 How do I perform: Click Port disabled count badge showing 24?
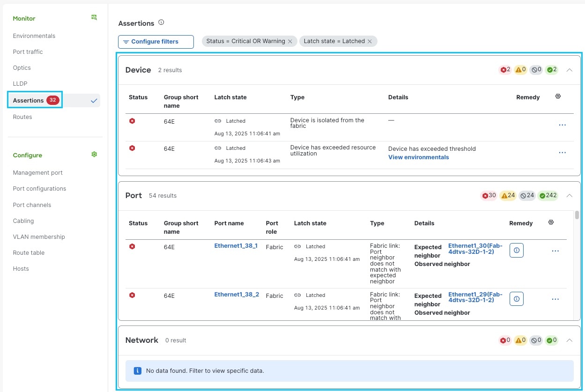click(x=527, y=196)
